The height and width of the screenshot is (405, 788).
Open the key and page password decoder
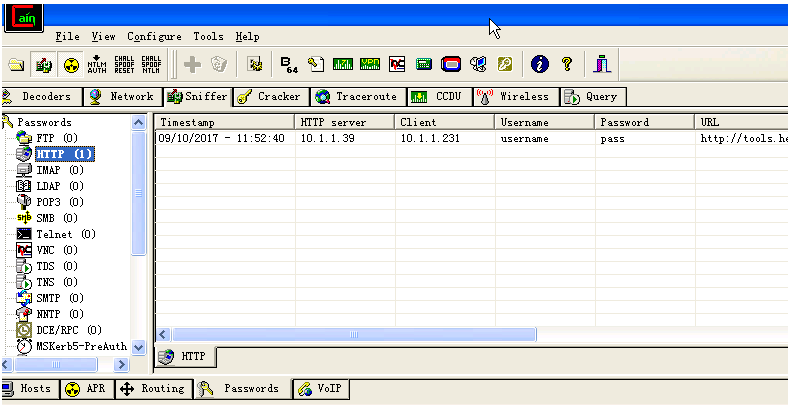(x=316, y=64)
